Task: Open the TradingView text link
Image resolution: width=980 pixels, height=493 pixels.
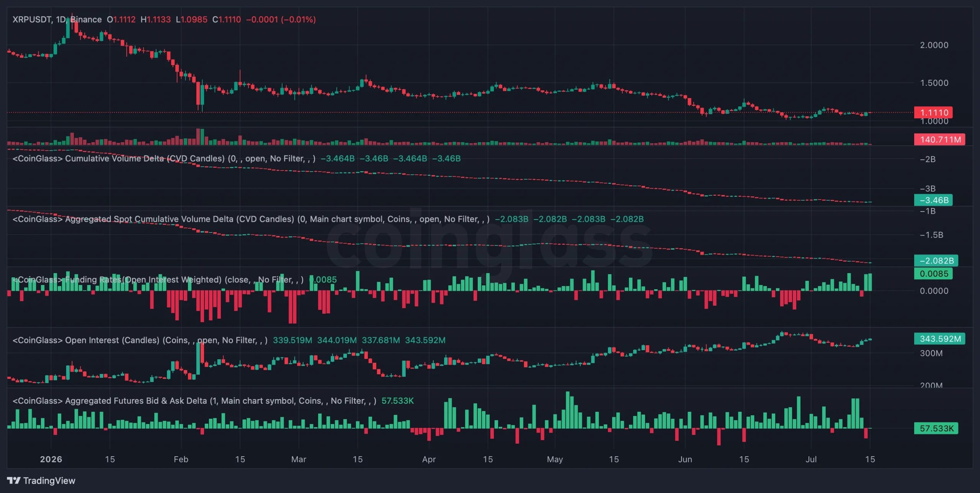Action: pos(49,480)
